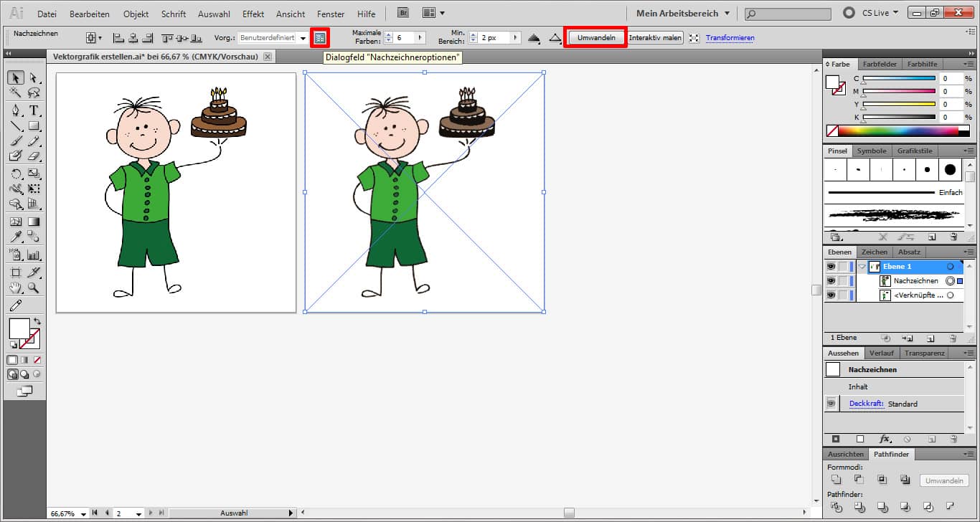Target the Nachzeichnen layer thumbnail
The image size is (980, 522).
pyautogui.click(x=885, y=281)
